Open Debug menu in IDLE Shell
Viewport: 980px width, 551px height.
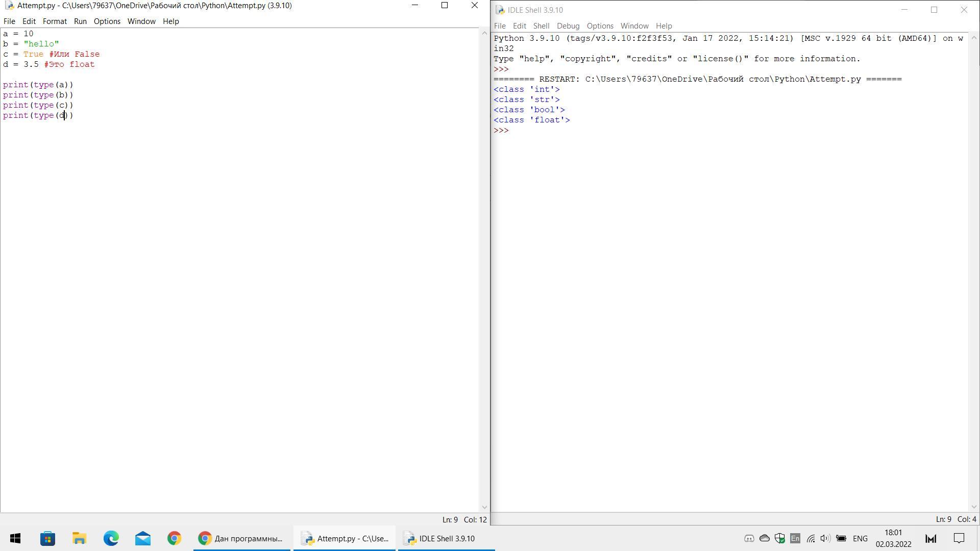[568, 26]
